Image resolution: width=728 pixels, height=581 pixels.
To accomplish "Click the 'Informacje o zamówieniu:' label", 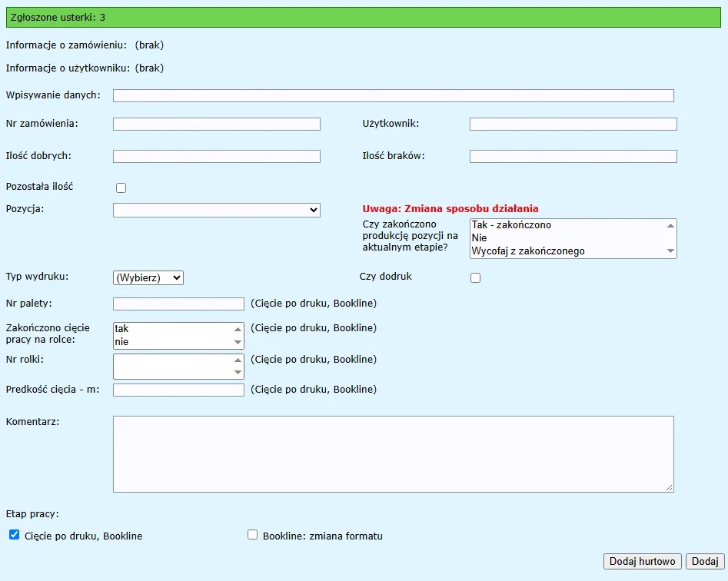I will pyautogui.click(x=66, y=45).
